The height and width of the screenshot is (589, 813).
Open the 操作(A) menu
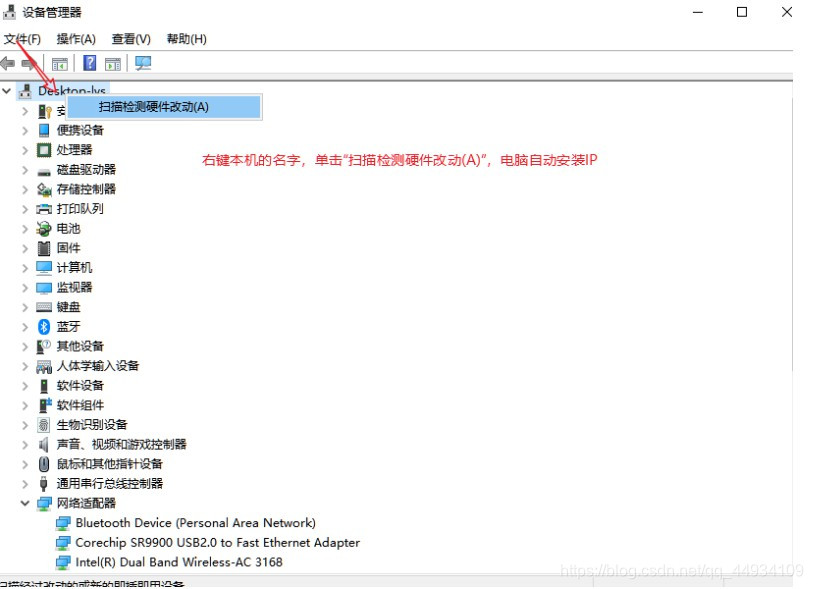[76, 38]
